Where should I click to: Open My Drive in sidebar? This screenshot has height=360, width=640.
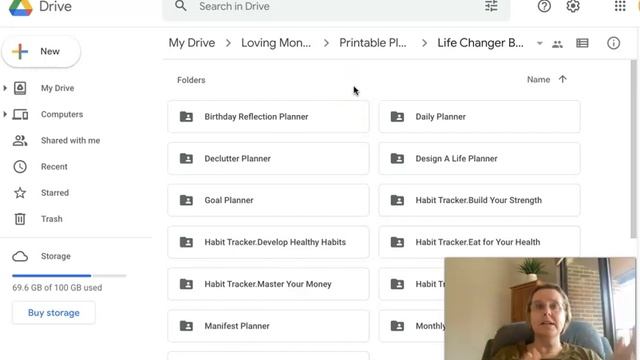coord(58,88)
